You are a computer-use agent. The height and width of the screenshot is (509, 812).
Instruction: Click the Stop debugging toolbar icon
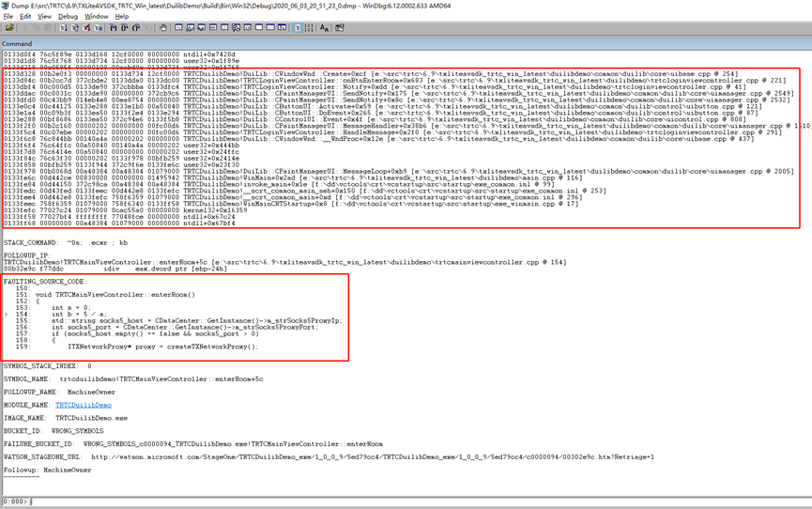pyautogui.click(x=86, y=27)
